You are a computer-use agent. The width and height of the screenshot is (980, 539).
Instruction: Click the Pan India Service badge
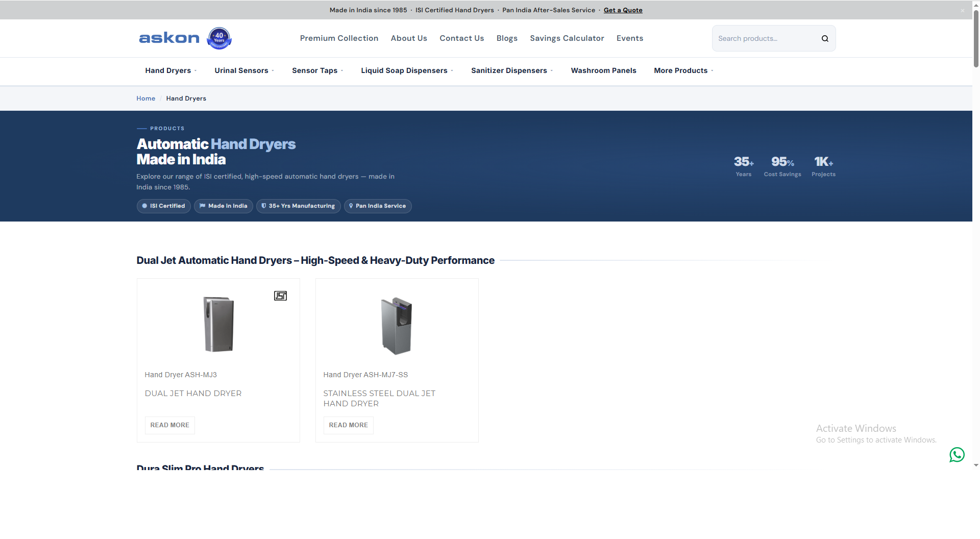pyautogui.click(x=378, y=206)
